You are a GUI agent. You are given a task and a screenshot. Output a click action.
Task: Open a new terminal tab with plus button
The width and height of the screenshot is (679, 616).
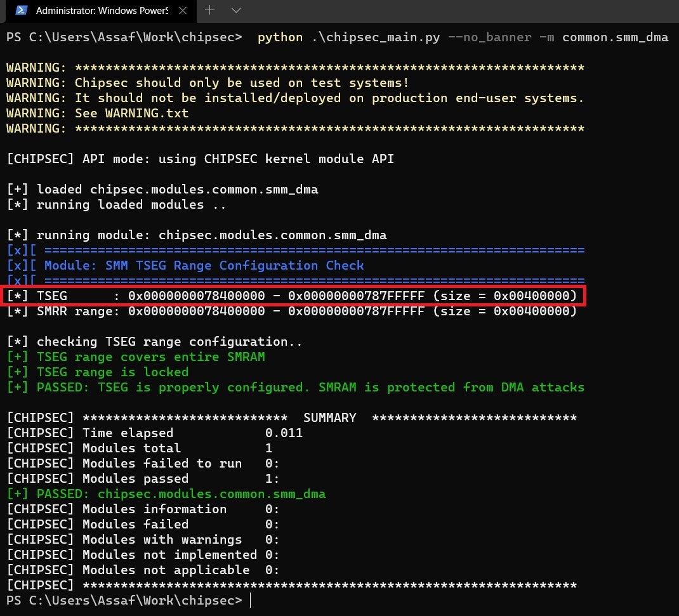[x=209, y=11]
